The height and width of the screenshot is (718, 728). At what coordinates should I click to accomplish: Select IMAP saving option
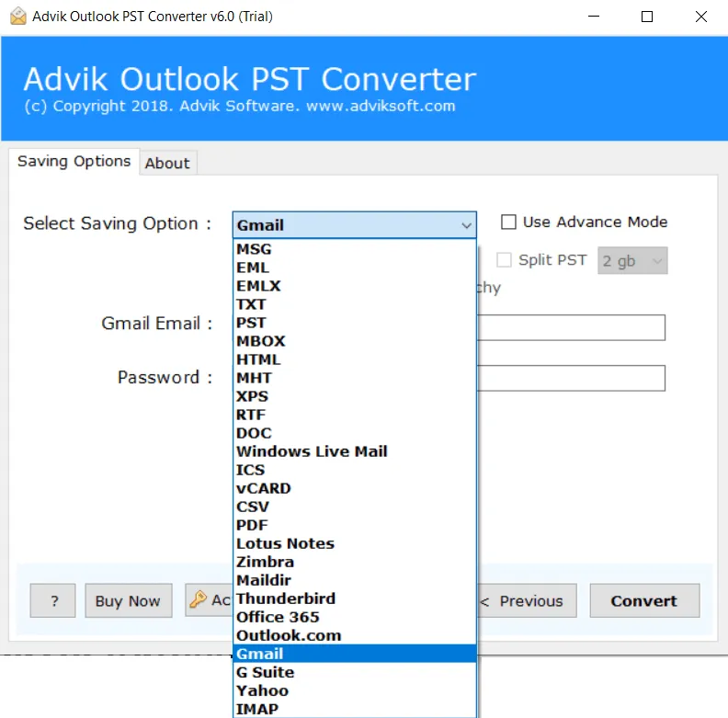355,709
